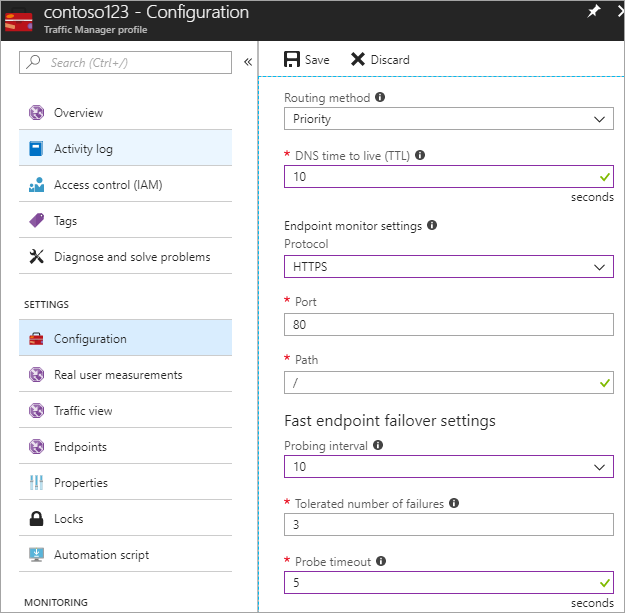Click the Configuration toolbox icon in sidebar
This screenshot has height=613, width=625.
[x=36, y=339]
